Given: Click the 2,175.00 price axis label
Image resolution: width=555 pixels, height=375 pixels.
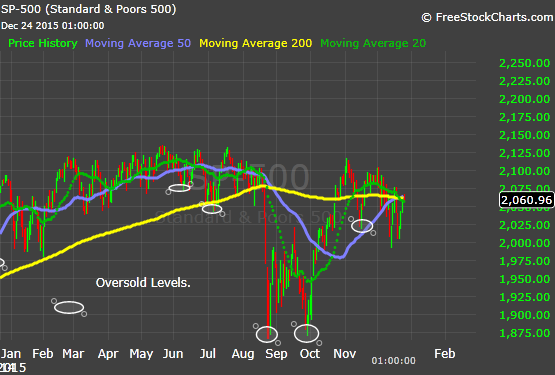Looking at the screenshot, I should coord(525,117).
